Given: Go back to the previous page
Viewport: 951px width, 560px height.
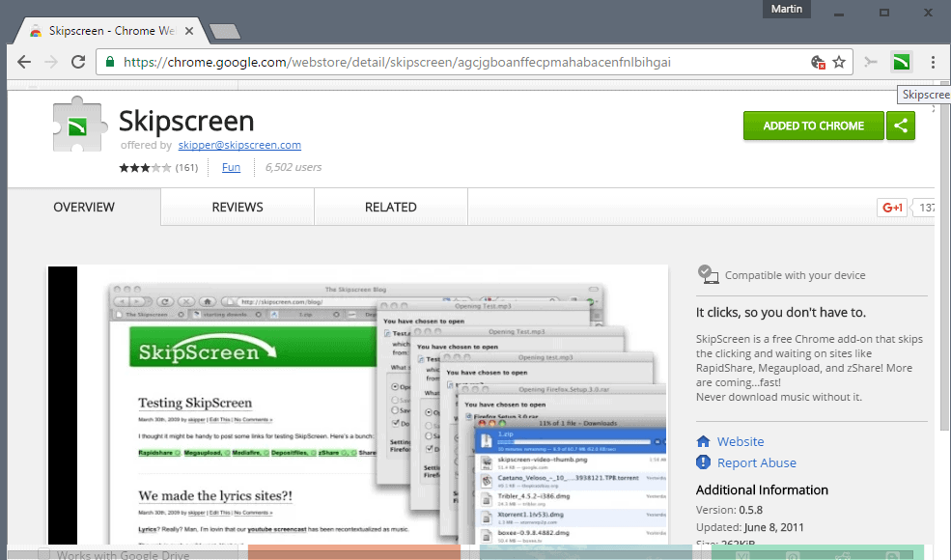Looking at the screenshot, I should [x=23, y=61].
